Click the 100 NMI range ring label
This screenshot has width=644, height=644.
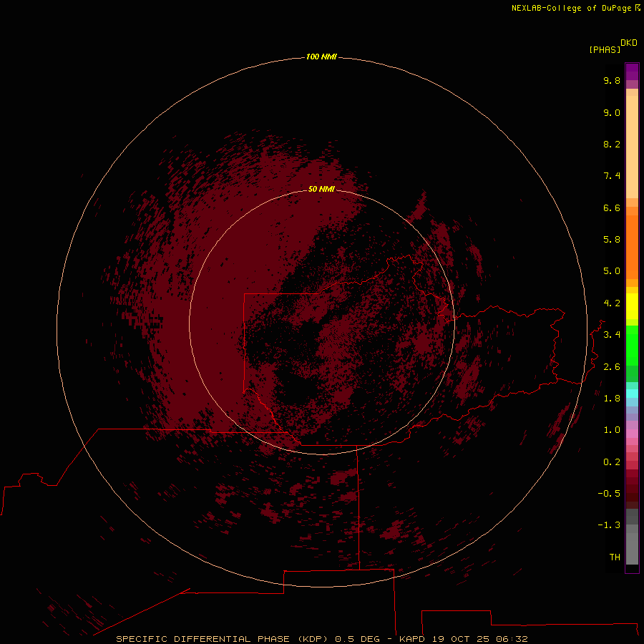[321, 57]
